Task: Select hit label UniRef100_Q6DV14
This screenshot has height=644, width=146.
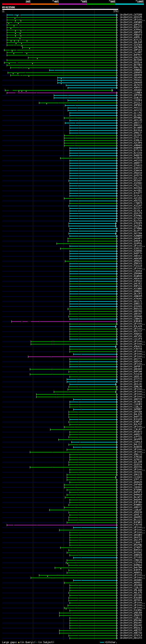Action: pyautogui.click(x=131, y=361)
